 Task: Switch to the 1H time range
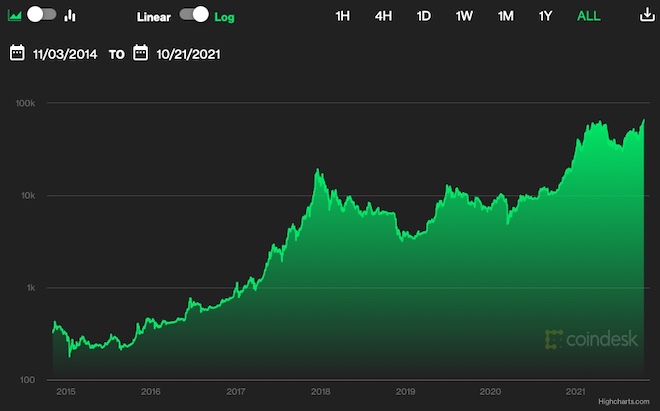coord(343,16)
